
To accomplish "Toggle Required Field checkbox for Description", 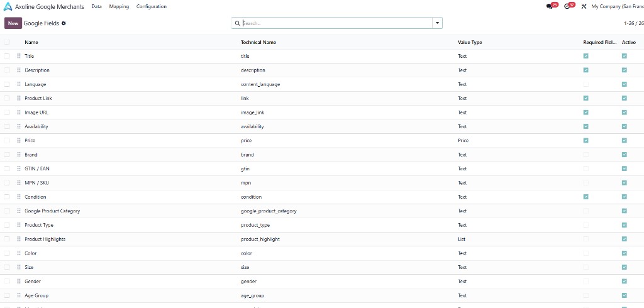I will [x=586, y=70].
